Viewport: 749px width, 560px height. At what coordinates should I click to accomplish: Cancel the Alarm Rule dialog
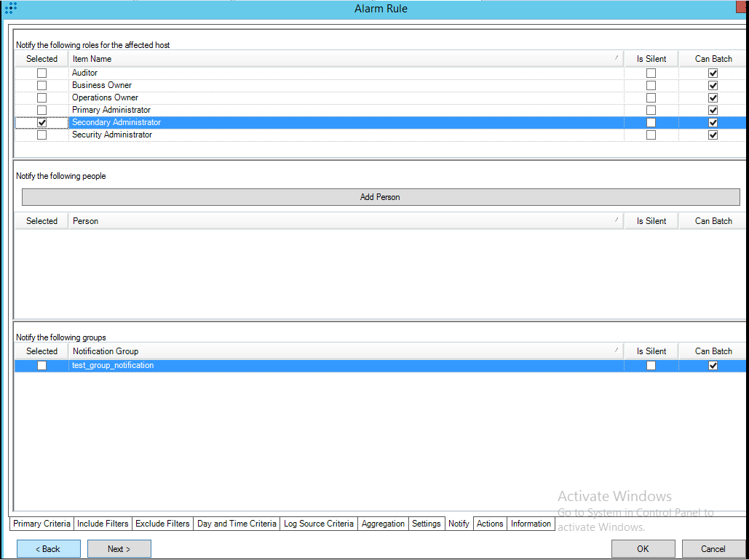point(714,548)
